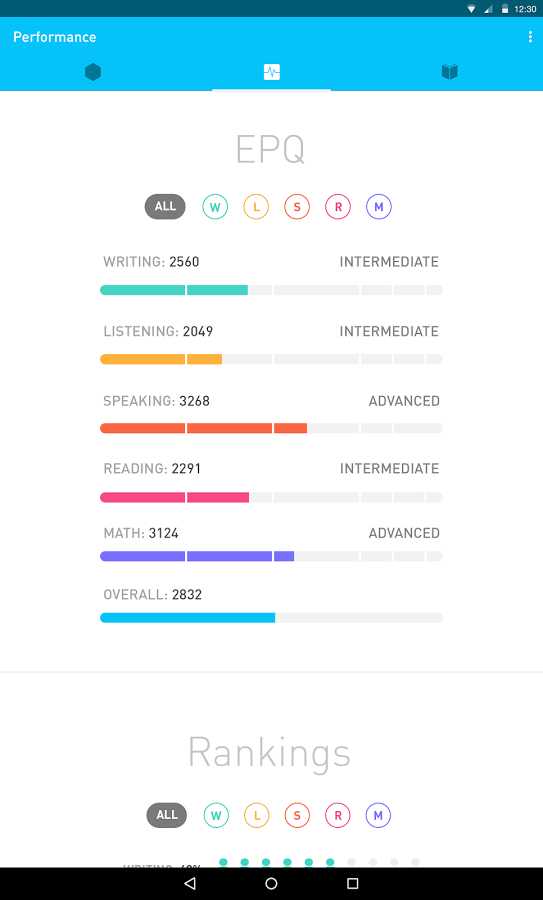
Task: Open the book tab icon
Action: tap(449, 72)
